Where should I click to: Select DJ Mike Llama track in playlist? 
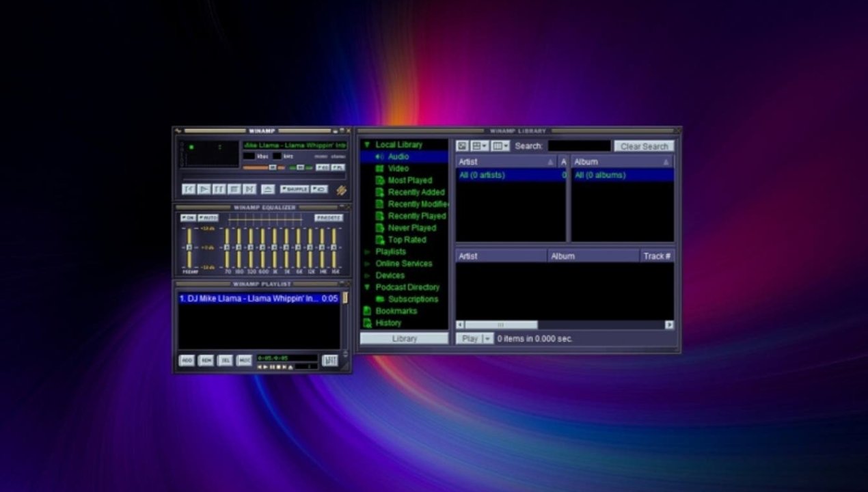[x=259, y=299]
